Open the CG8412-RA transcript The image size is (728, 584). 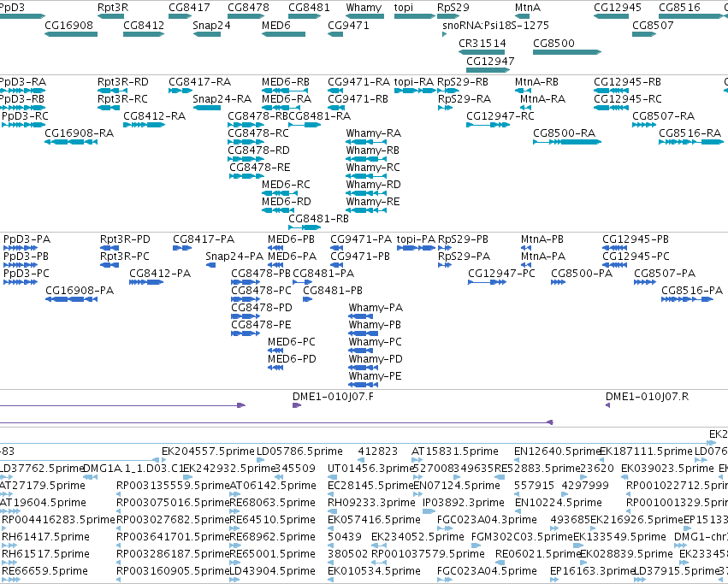click(x=144, y=125)
